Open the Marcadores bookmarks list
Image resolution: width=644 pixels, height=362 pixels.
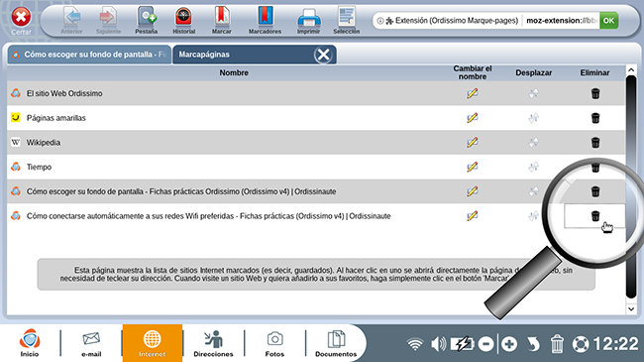265,20
